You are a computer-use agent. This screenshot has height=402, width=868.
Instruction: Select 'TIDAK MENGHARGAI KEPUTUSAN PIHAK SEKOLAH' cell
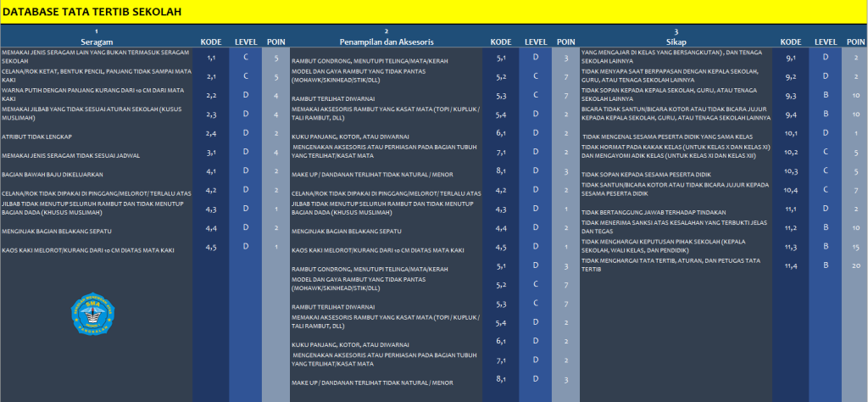(676, 247)
